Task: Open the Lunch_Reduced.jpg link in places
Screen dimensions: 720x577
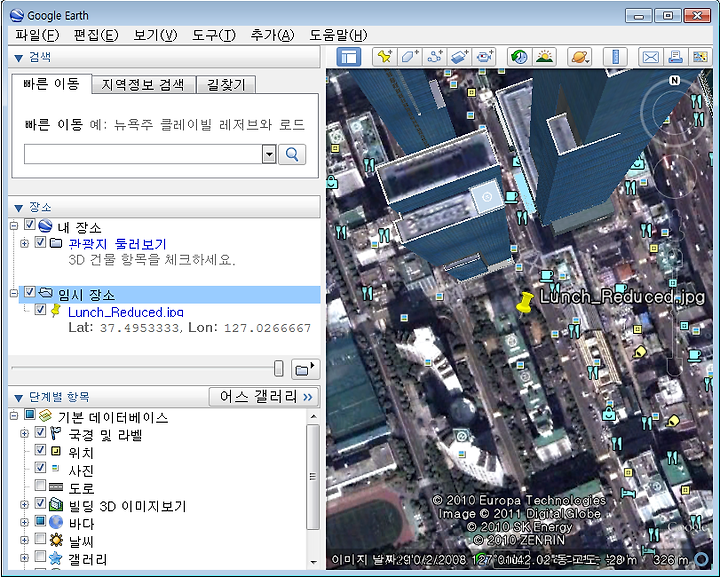Action: (x=126, y=312)
